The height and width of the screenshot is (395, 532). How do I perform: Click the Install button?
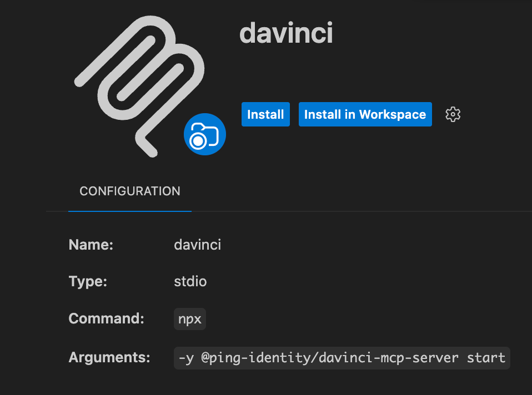tap(265, 114)
